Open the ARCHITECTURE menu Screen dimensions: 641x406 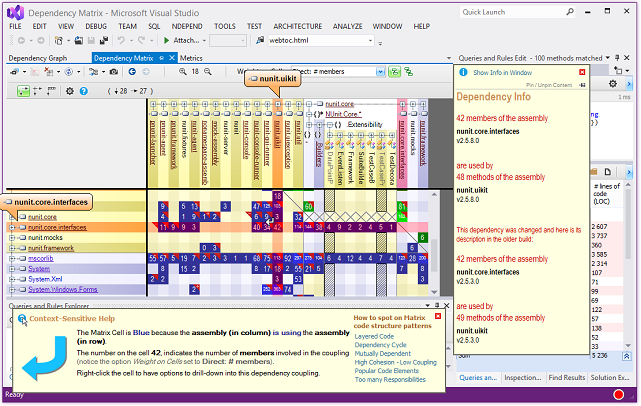point(298,26)
